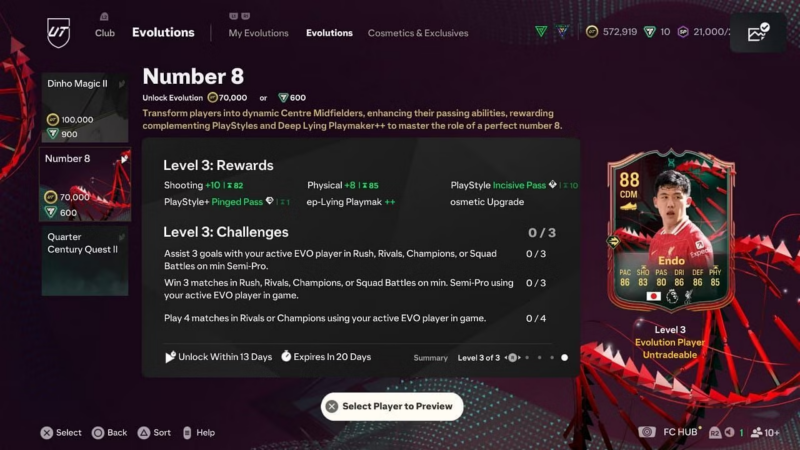800x450 pixels.
Task: Click the friends online icon showing 10+
Action: coord(757,433)
